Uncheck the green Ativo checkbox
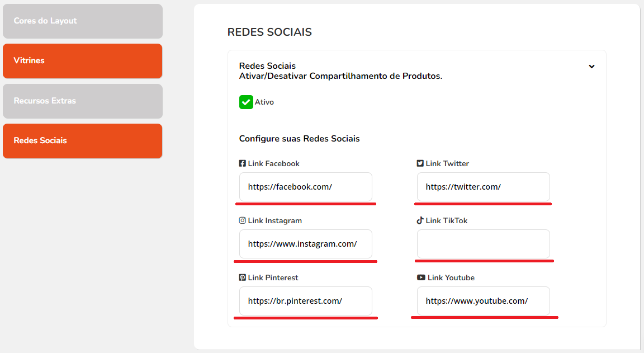 [246, 102]
